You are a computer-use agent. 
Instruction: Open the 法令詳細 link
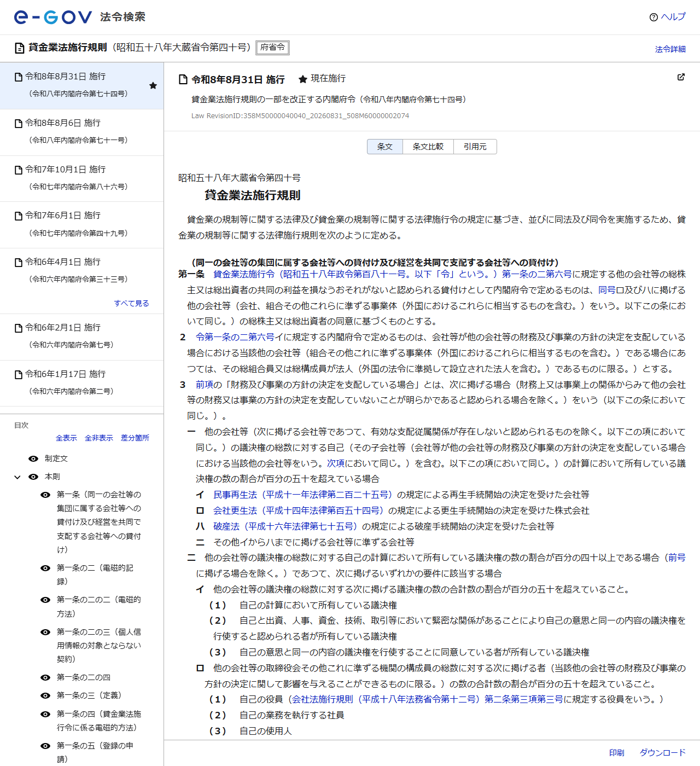tap(670, 49)
